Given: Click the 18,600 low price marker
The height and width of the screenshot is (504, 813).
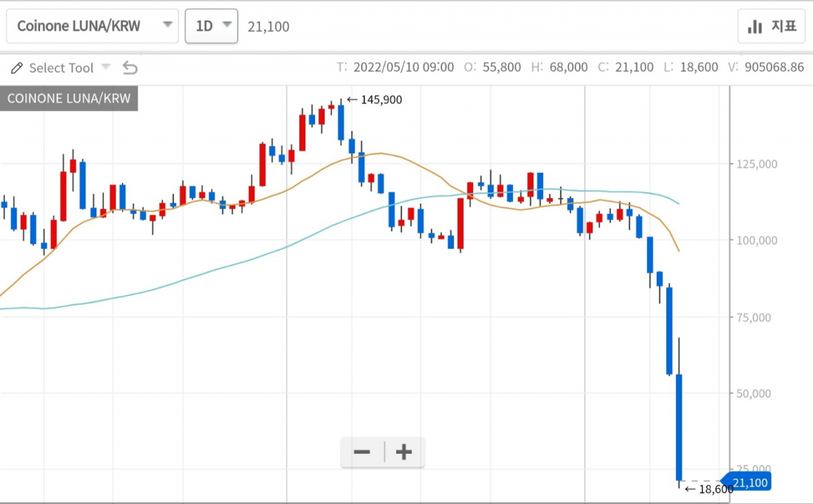Looking at the screenshot, I should tap(709, 489).
